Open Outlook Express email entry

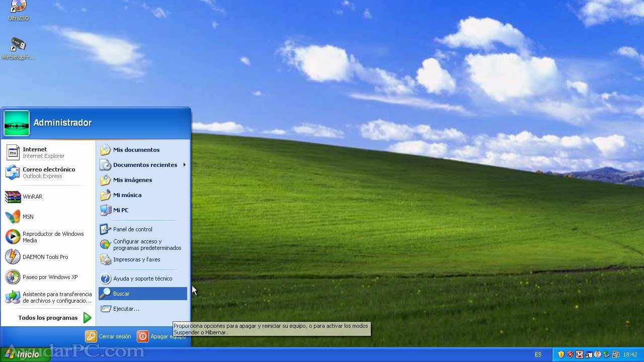[x=48, y=172]
